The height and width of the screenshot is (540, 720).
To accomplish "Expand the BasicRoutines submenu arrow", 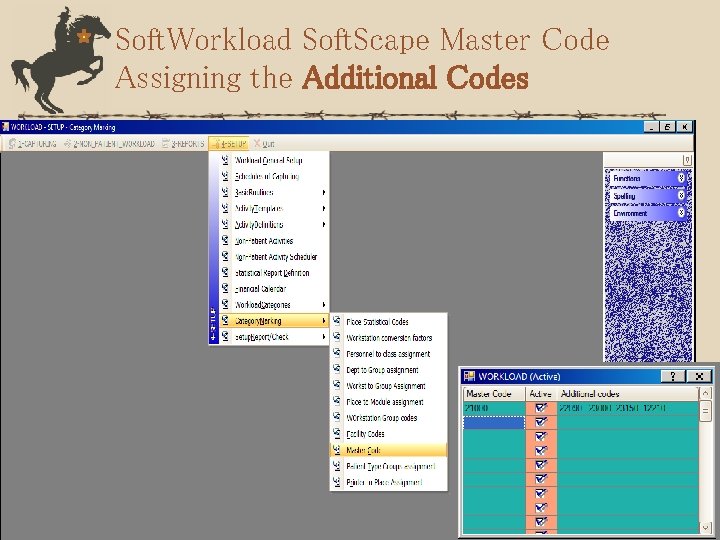I will coord(324,192).
